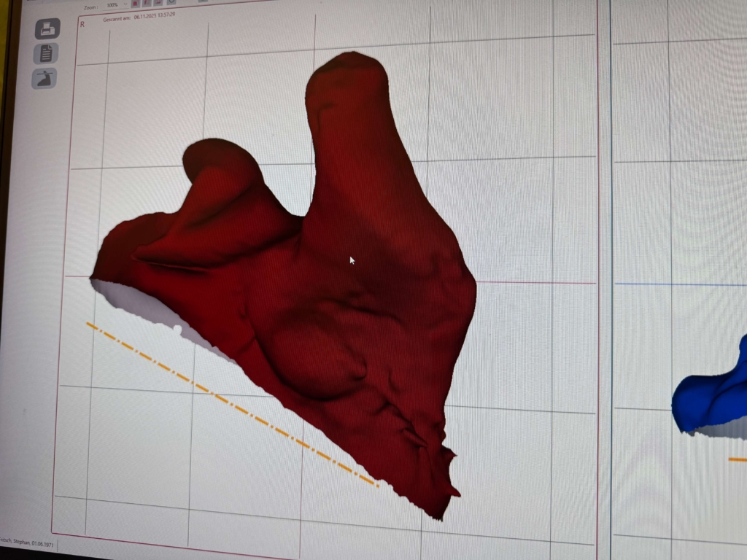
Task: Select the textured display mode toolbar icon
Action: point(147,3)
